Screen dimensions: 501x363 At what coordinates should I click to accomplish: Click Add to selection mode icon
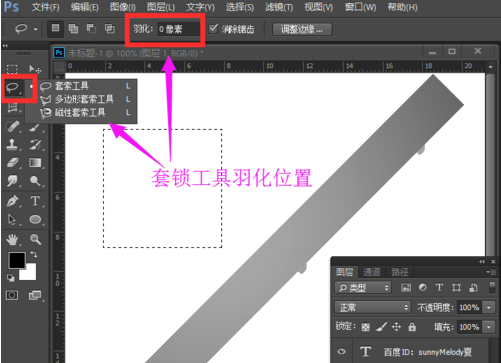(73, 29)
